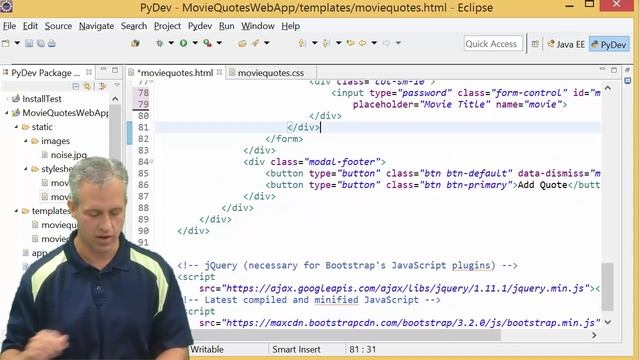Minimize the editor area panel
The image size is (640, 360).
point(602,69)
